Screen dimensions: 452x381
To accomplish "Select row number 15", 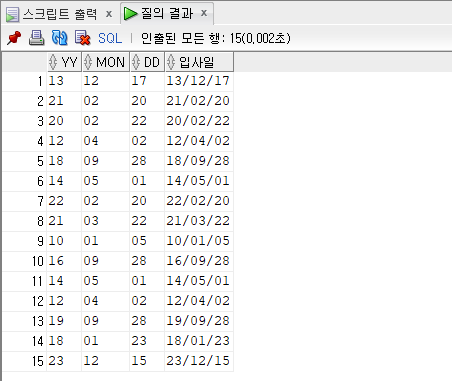I will [24, 361].
